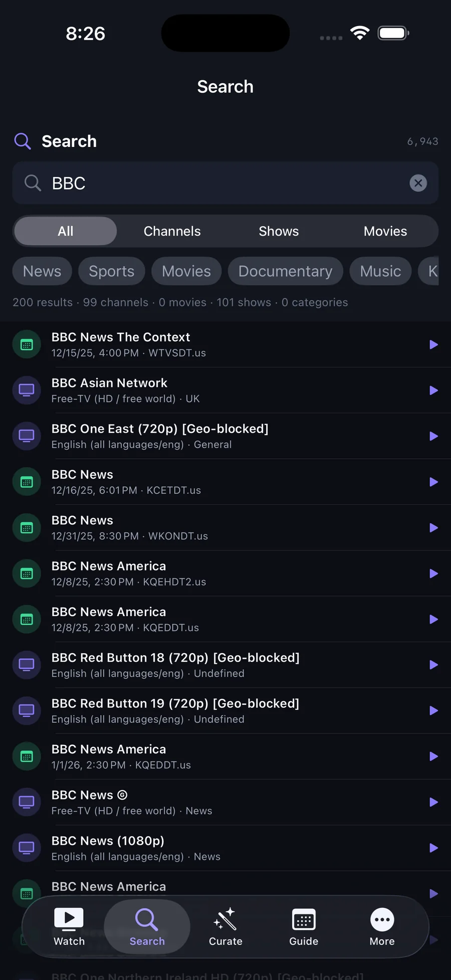Play BBC News on KCETDT.us

pyautogui.click(x=434, y=482)
